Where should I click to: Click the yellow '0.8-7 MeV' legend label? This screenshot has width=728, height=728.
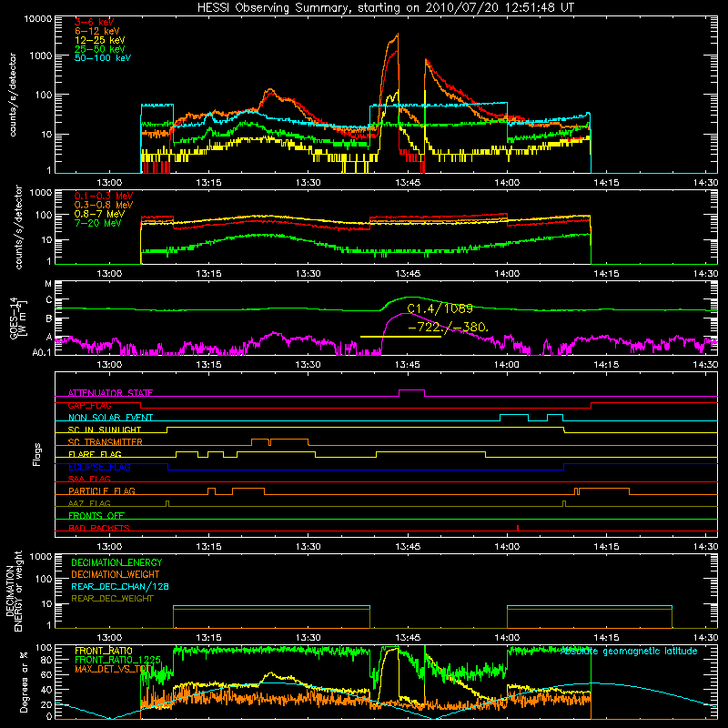(99, 214)
